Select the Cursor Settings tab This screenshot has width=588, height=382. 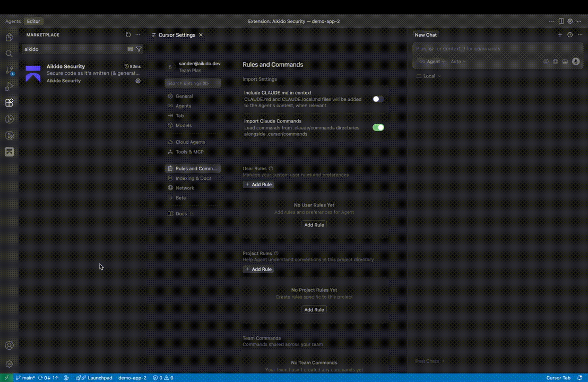click(x=177, y=35)
